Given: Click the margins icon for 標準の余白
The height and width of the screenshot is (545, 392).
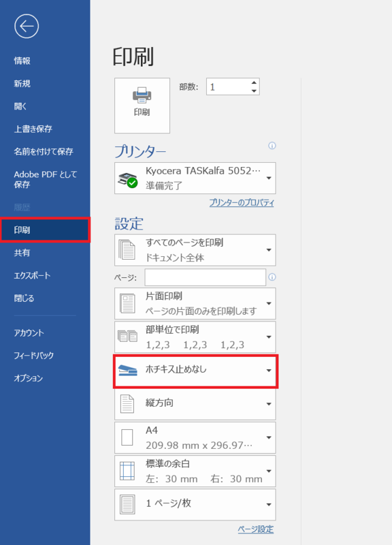Looking at the screenshot, I should click(x=127, y=471).
